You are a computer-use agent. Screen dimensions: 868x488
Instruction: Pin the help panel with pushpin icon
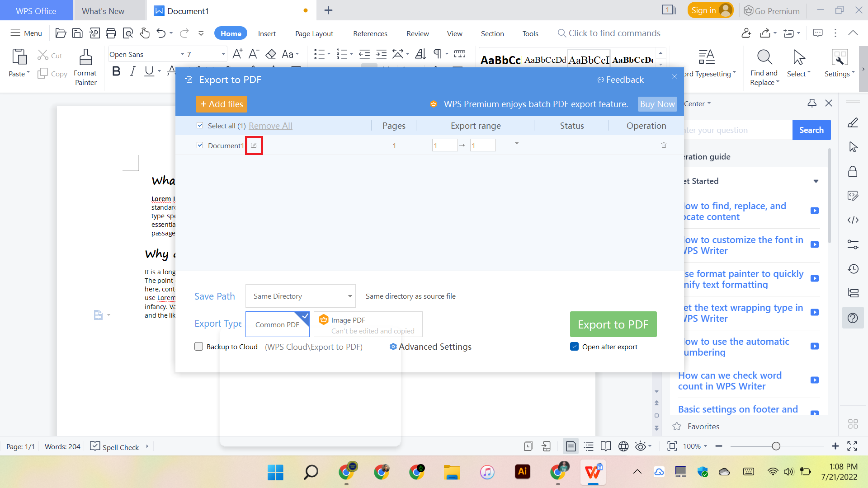click(812, 103)
